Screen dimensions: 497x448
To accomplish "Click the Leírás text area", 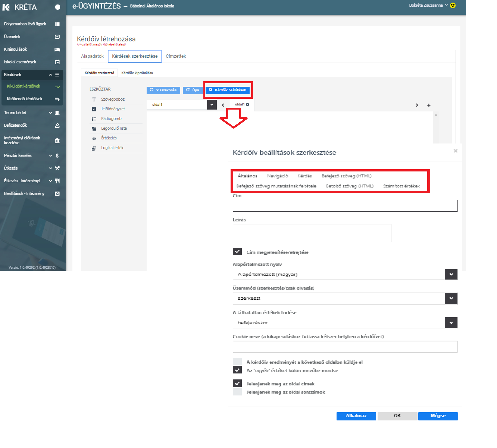I will coord(312,233).
